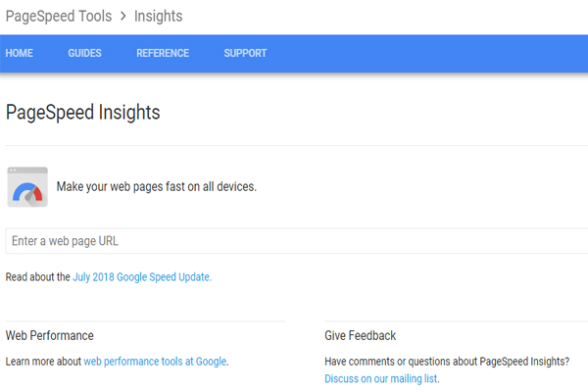This screenshot has height=392, width=588.
Task: Click the Web Performance section heading
Action: click(50, 335)
